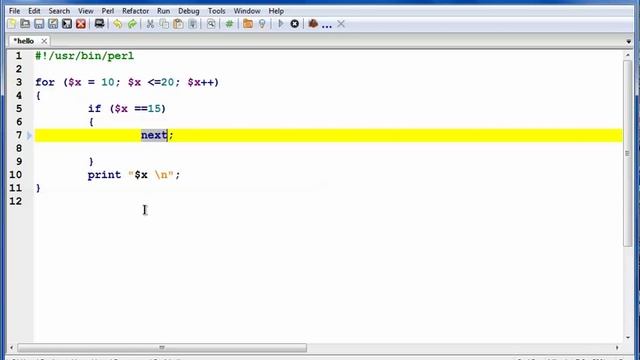Click the Save file toolbar icon
The image size is (640, 360).
tap(39, 24)
